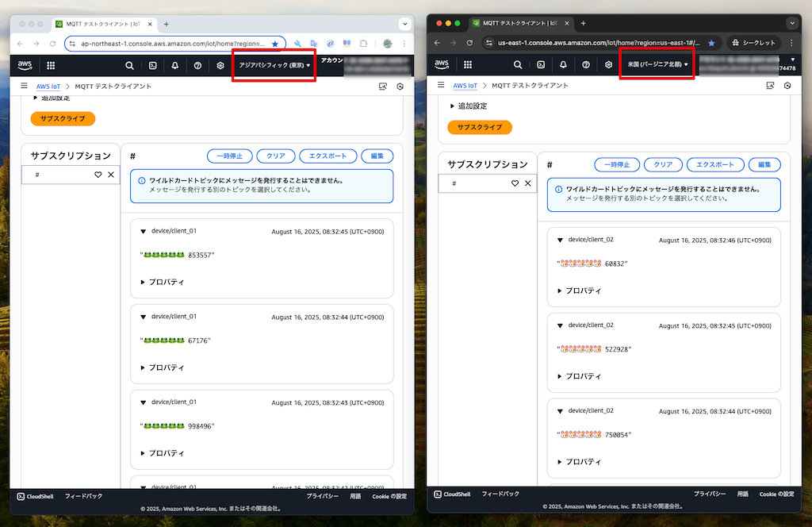Launch CloudShell from Virginia window's top nav bar
Screen dimensions: 812x527
pos(541,64)
